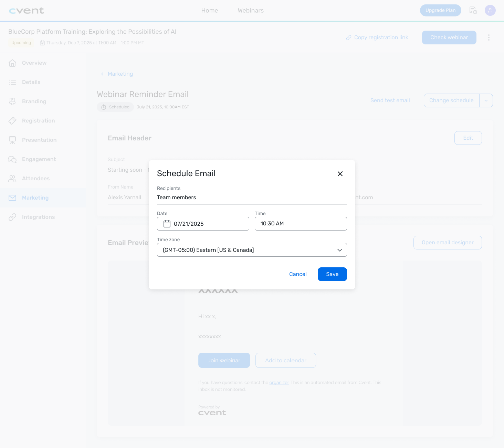504x448 pixels.
Task: Click the Date input showing 07/21/2025
Action: (203, 224)
